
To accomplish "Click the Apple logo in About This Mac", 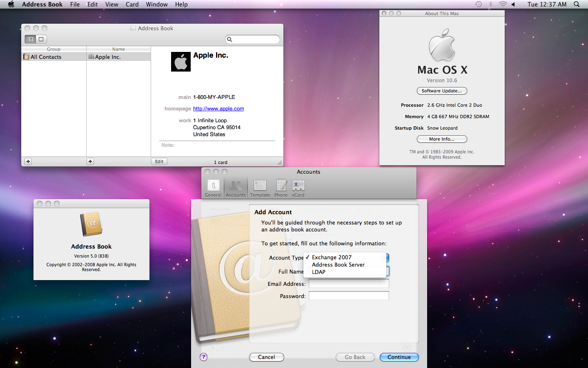I will pos(442,45).
